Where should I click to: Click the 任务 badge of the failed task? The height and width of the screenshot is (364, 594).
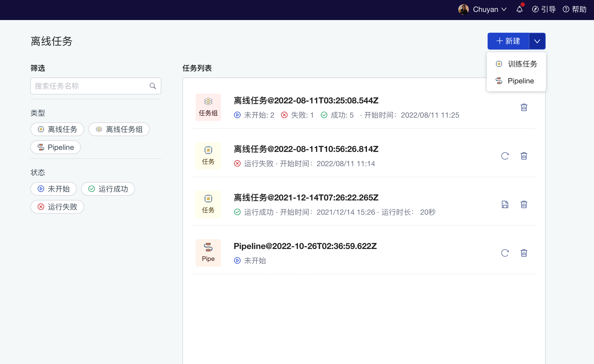pos(208,156)
